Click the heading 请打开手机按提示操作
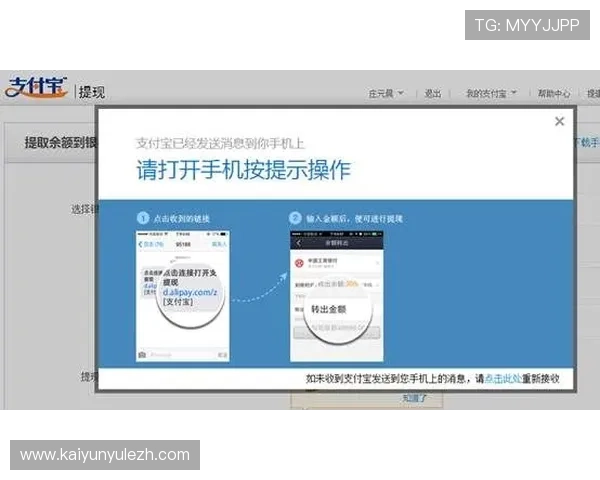 point(243,170)
